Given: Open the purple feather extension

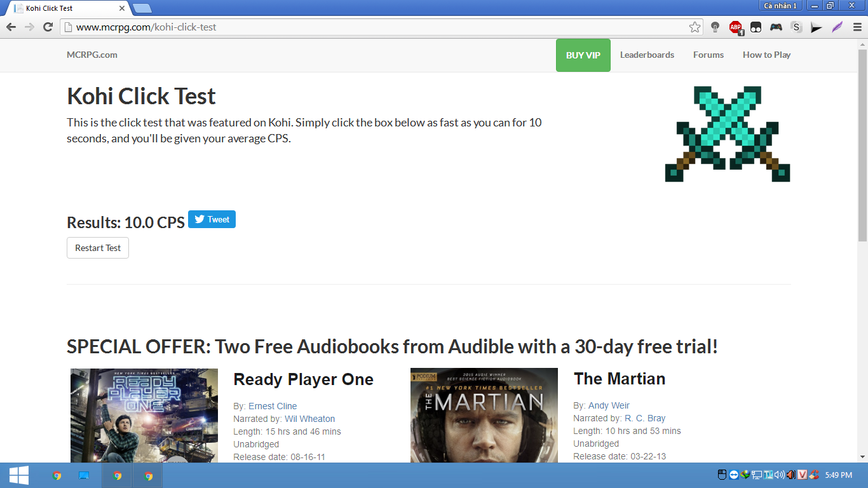Looking at the screenshot, I should [837, 27].
